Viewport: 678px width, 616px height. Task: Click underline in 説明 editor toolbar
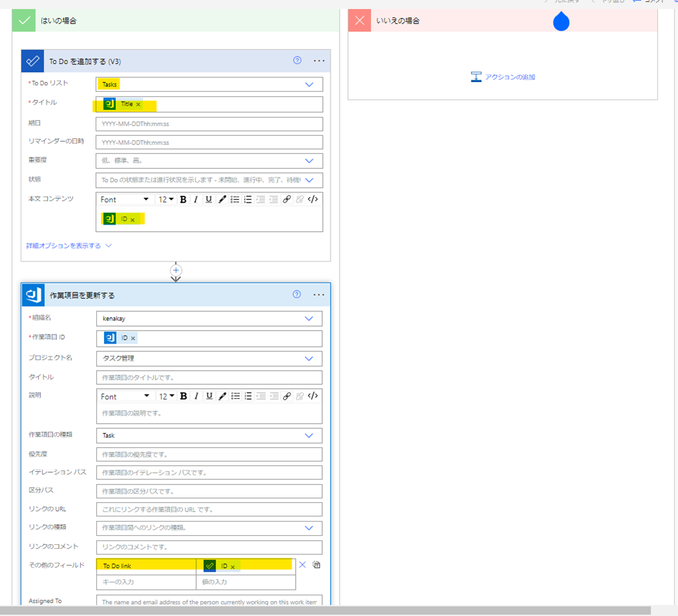(209, 396)
